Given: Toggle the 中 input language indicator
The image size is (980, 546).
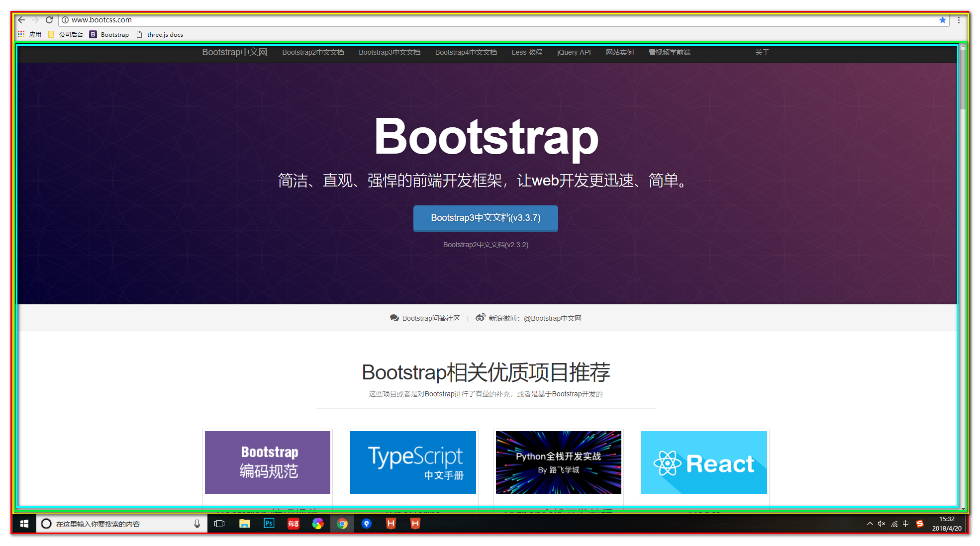Looking at the screenshot, I should (906, 524).
